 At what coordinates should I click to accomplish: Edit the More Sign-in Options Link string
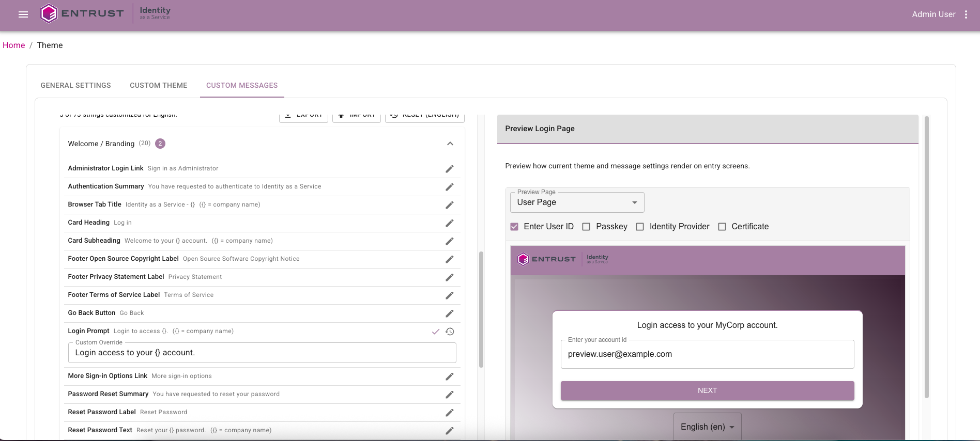tap(450, 376)
